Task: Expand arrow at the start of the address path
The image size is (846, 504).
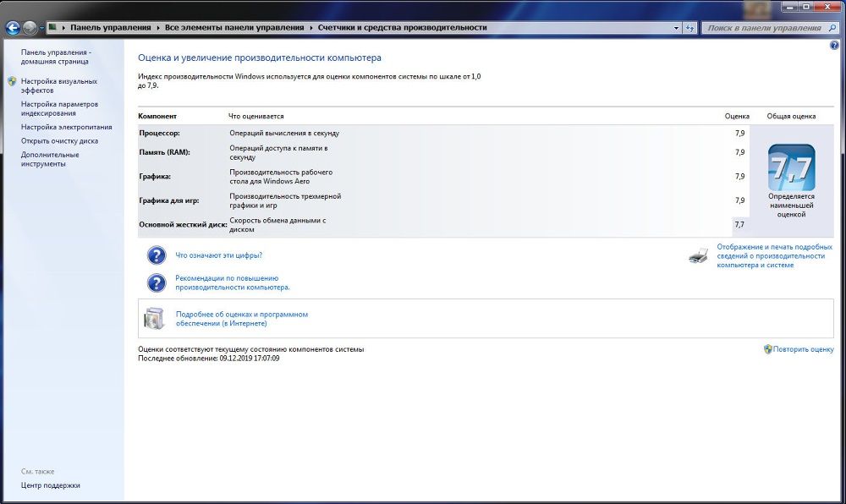Action: pos(63,28)
